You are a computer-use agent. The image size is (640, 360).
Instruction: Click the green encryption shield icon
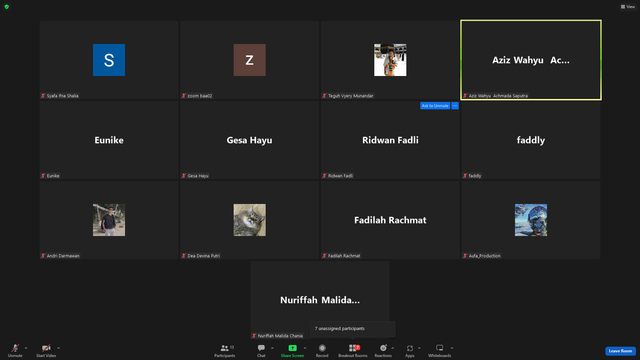click(7, 7)
